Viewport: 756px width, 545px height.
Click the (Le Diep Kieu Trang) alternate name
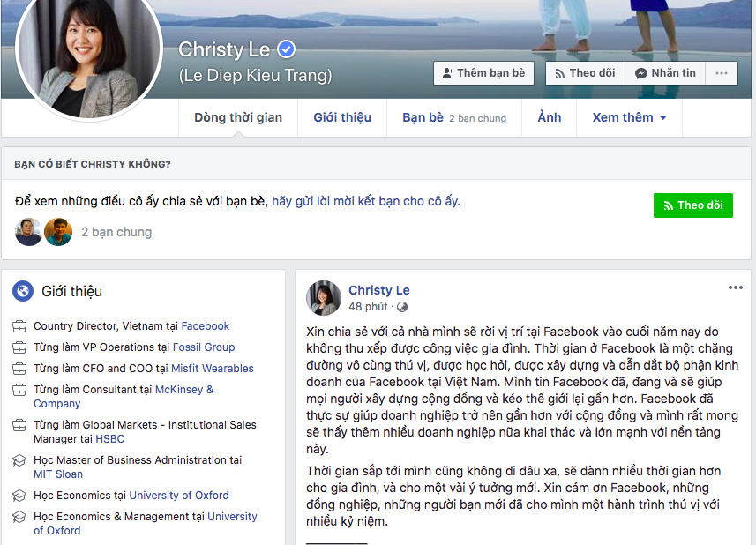click(x=256, y=76)
